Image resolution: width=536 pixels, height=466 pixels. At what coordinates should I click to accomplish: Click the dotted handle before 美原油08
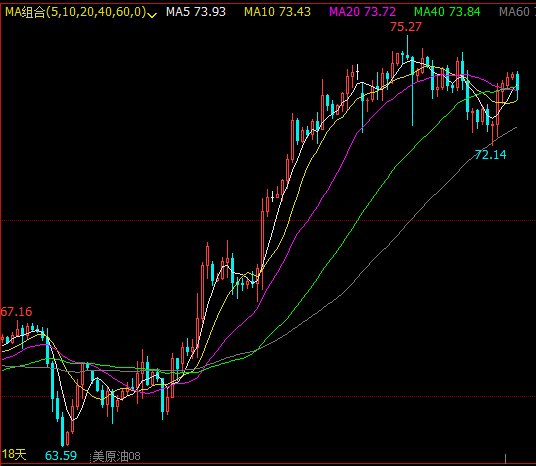pos(90,457)
